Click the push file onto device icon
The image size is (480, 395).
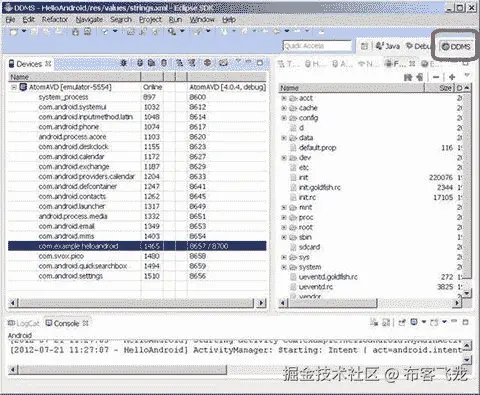click(420, 77)
